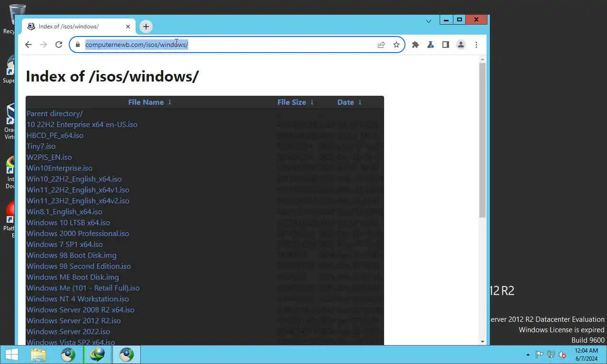Image resolution: width=607 pixels, height=364 pixels.
Task: Open the Parent directory link
Action: 55,114
